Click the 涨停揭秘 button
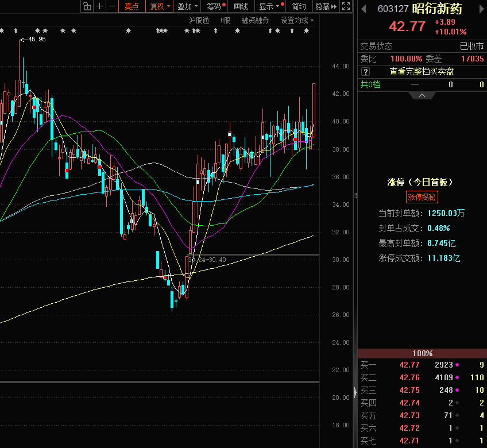487x448 pixels. pos(422,197)
